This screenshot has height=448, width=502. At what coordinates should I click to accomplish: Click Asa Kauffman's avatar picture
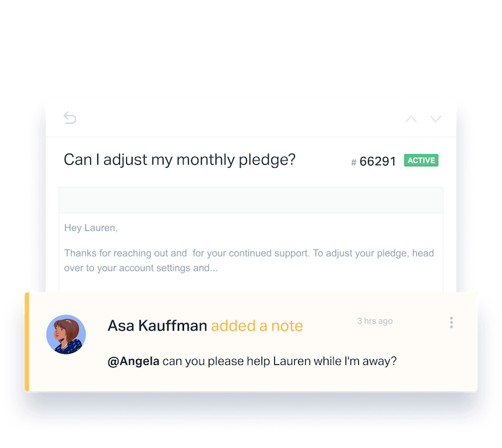pos(66,335)
